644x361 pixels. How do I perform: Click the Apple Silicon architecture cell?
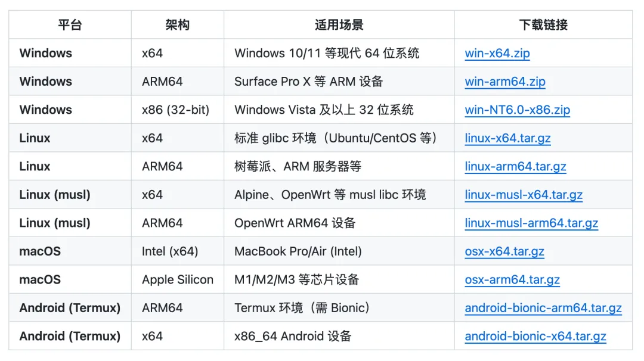[x=178, y=279]
